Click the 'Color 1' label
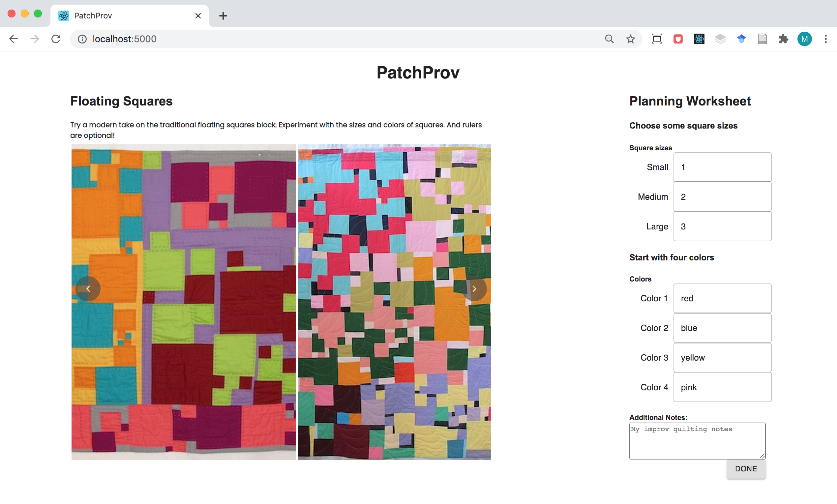Image resolution: width=837 pixels, height=504 pixels. [x=654, y=298]
